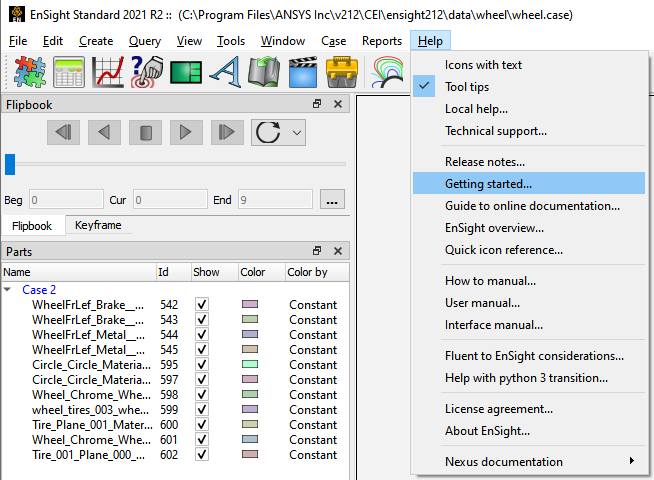Click the flipbook frame slider handle
Screen dimensions: 654x480
pyautogui.click(x=10, y=164)
